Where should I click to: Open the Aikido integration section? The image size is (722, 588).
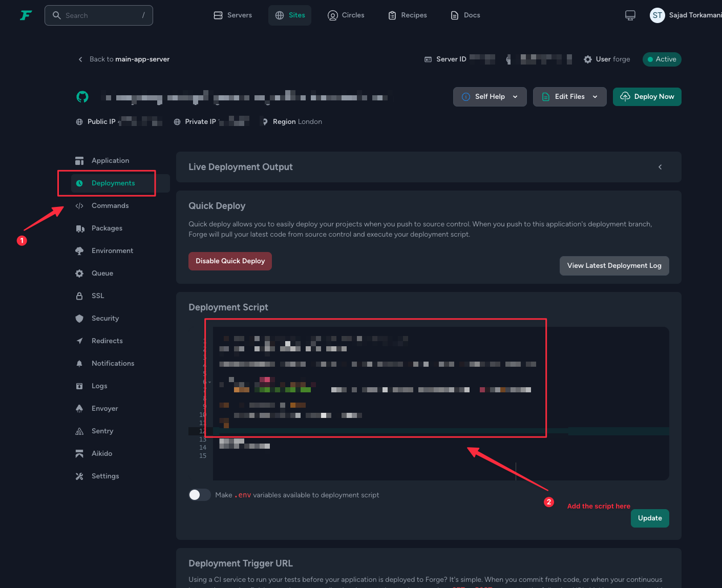click(101, 453)
